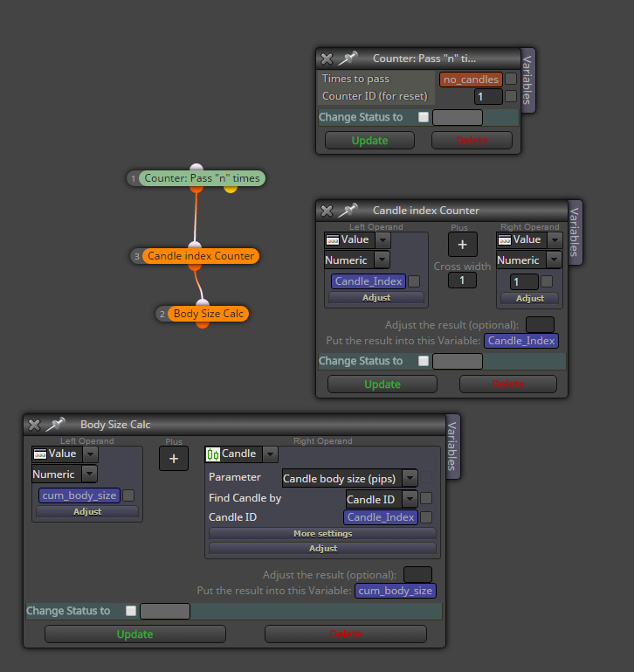Select the Body Size Calc node
This screenshot has width=634, height=672.
click(208, 314)
